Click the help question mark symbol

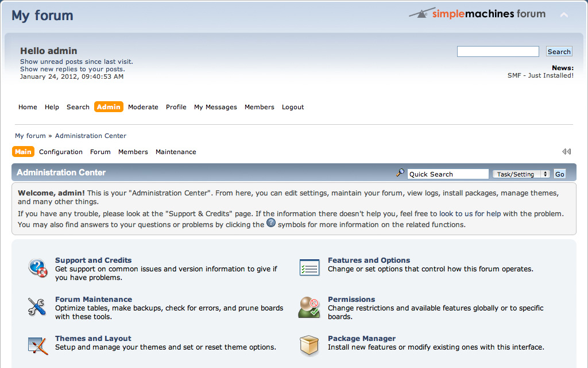click(x=271, y=223)
